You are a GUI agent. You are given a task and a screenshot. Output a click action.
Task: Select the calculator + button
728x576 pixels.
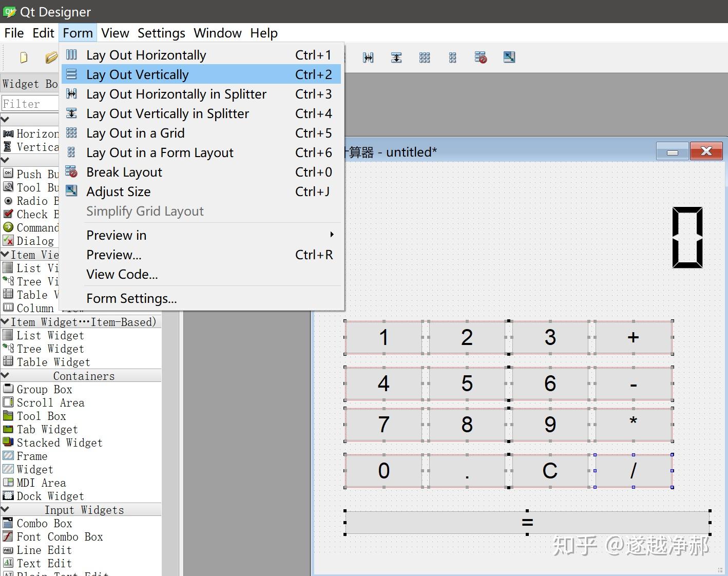[x=633, y=337]
